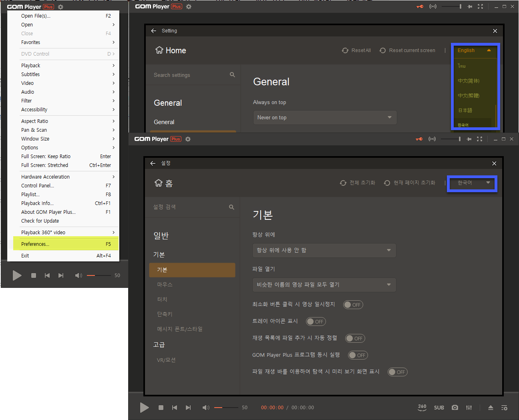Viewport: 519px width, 420px height.
Task: Click the orange key icon in the top window
Action: (x=420, y=6)
